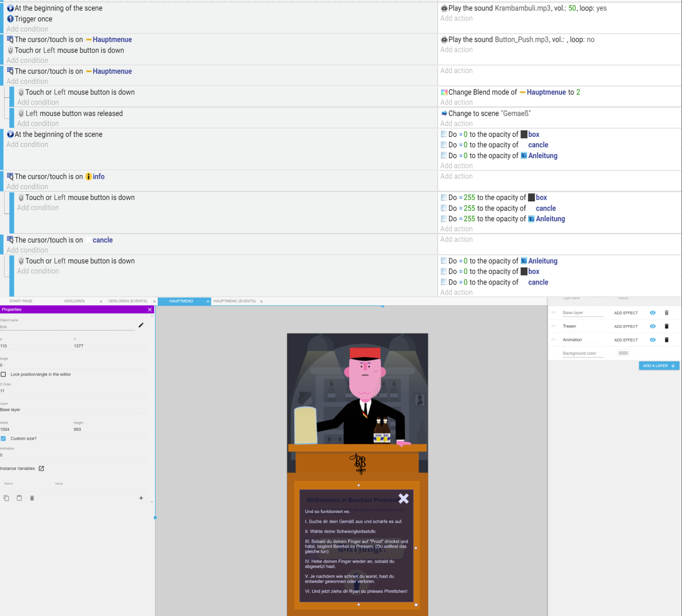
Task: Go to the Start Page tab
Action: coord(21,301)
